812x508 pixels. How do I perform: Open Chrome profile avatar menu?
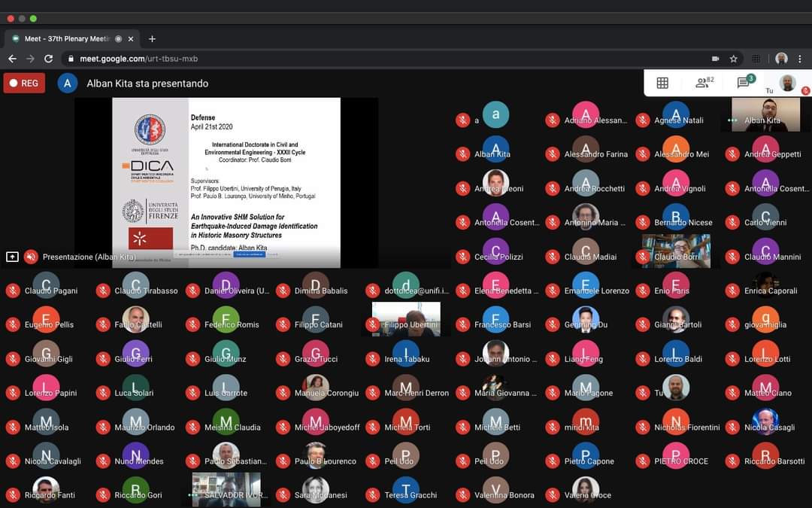point(782,59)
